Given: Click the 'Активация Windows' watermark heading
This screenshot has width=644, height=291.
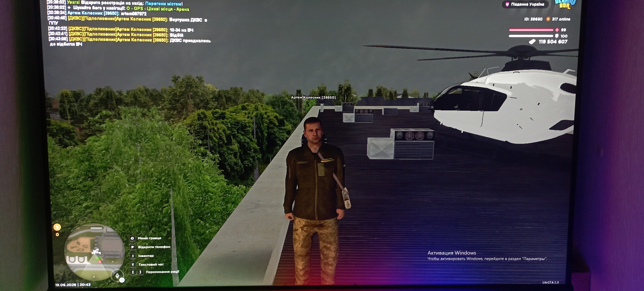Looking at the screenshot, I should [x=452, y=253].
